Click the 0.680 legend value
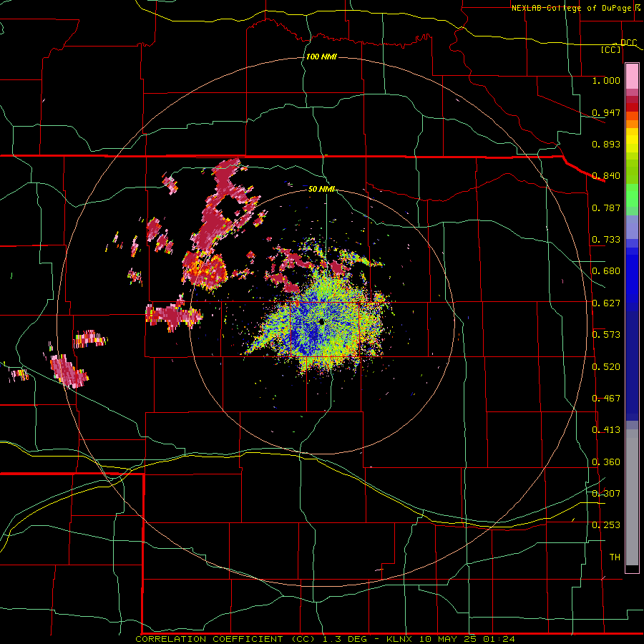The width and height of the screenshot is (644, 644). pos(606,271)
